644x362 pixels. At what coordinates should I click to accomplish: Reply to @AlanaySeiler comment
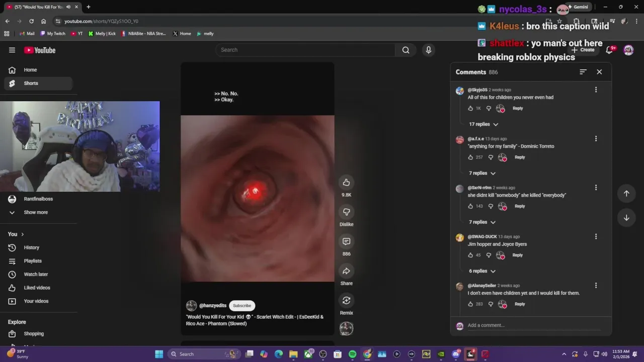520,304
